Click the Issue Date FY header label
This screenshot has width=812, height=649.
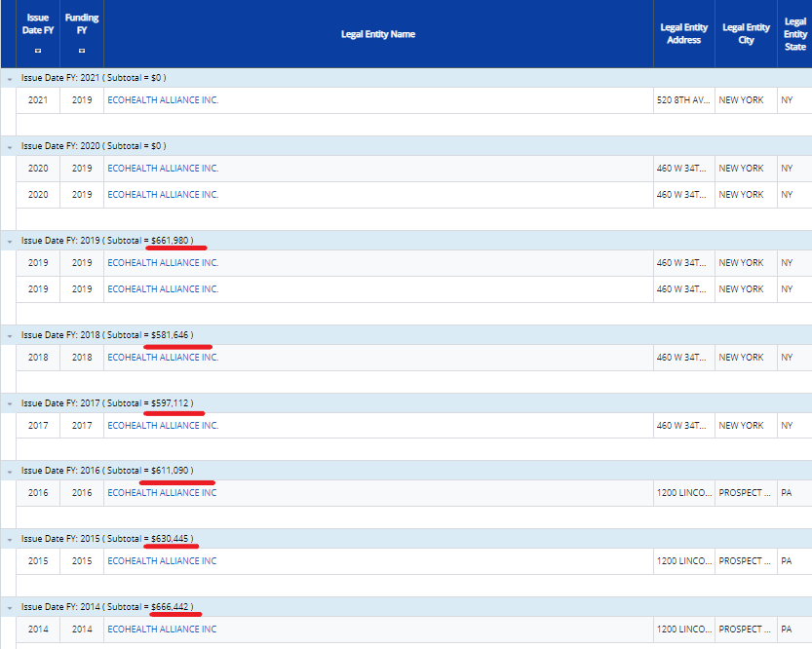click(38, 23)
